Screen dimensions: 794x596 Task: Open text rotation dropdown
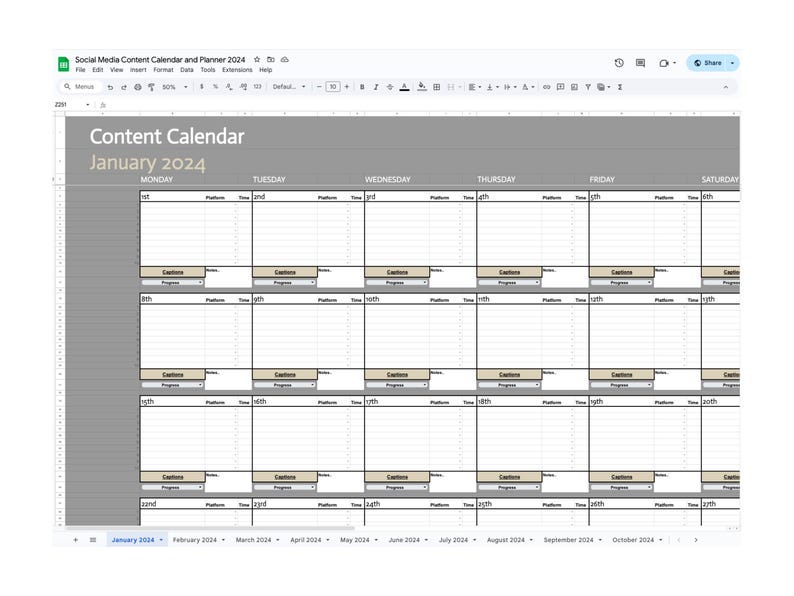tap(528, 87)
